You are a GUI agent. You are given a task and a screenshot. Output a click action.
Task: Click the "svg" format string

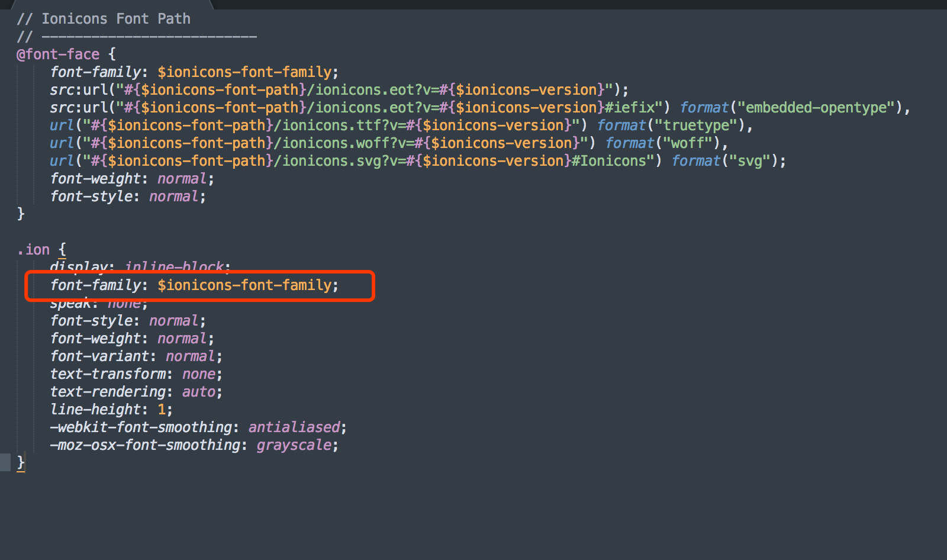[749, 161]
